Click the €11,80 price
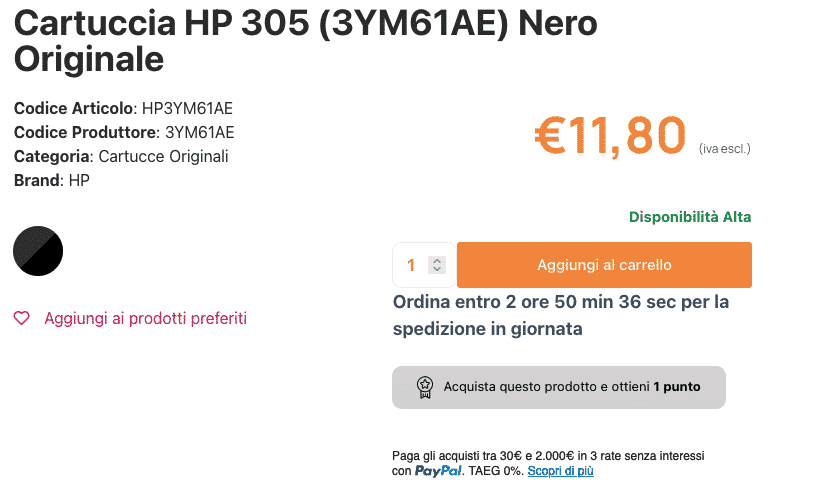820x499 pixels. pyautogui.click(x=611, y=136)
